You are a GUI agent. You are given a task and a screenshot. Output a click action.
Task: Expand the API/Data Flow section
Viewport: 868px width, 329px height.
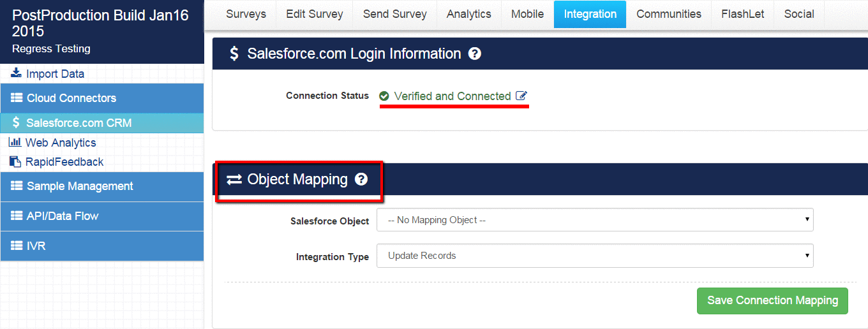pos(102,216)
